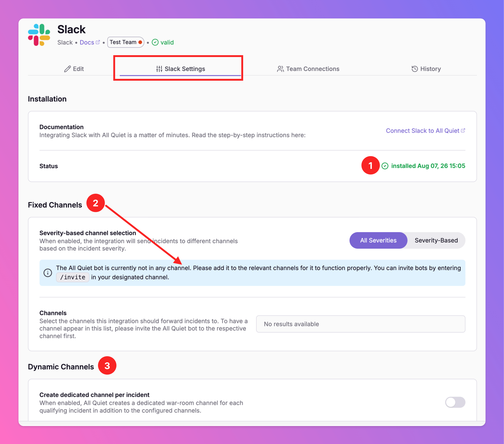
Task: Click the Slack logo icon
Action: coord(39,35)
